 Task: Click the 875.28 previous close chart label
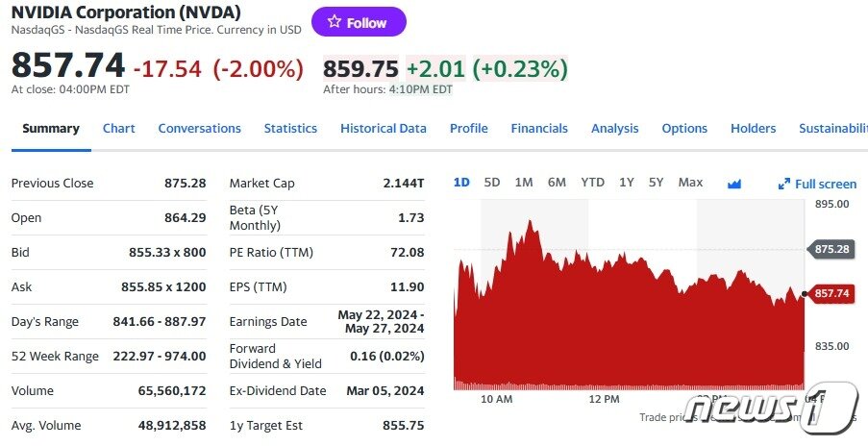[831, 249]
